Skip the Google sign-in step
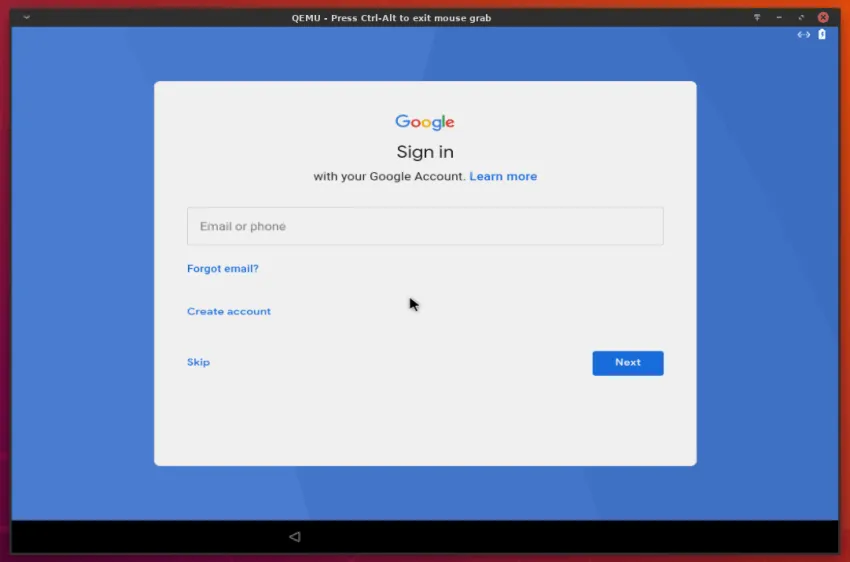 198,362
